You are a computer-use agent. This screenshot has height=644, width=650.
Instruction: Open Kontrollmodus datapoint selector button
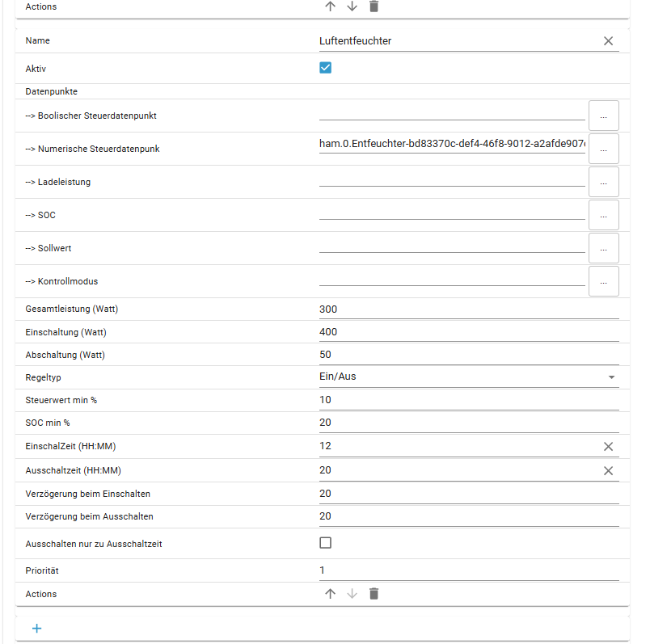(603, 282)
